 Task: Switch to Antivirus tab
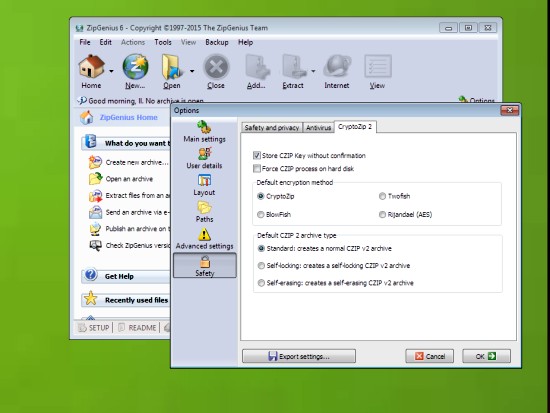pyautogui.click(x=318, y=128)
